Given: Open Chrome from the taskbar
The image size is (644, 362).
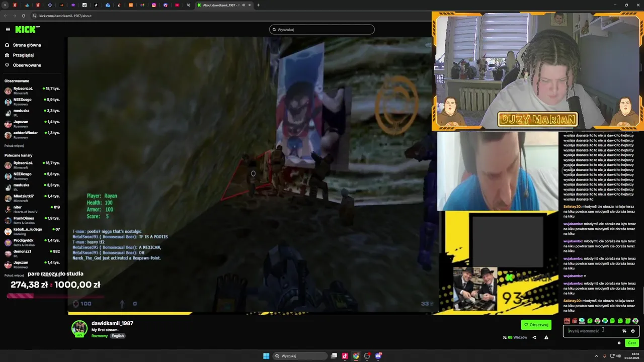Looking at the screenshot, I should point(356,356).
